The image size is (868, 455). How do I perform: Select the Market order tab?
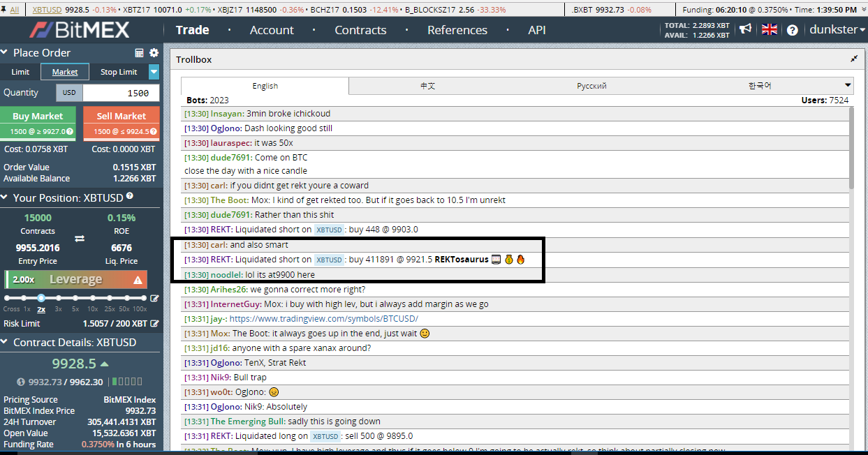(x=65, y=72)
